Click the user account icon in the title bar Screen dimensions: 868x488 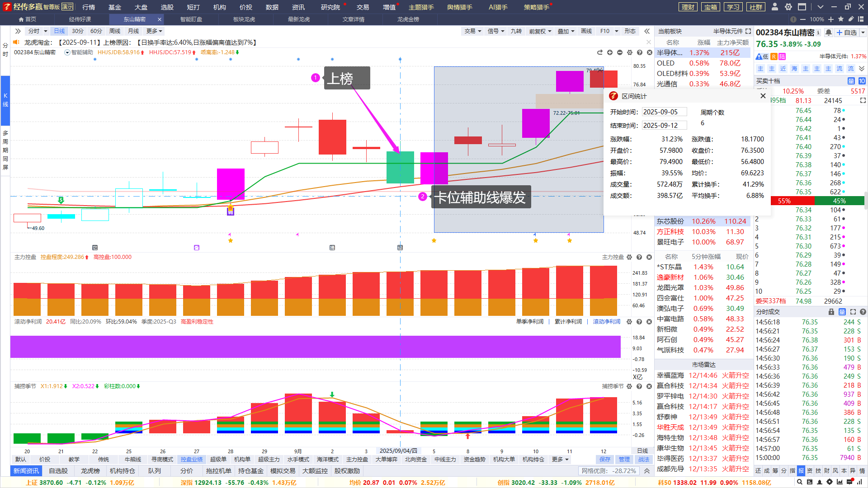tap(775, 7)
